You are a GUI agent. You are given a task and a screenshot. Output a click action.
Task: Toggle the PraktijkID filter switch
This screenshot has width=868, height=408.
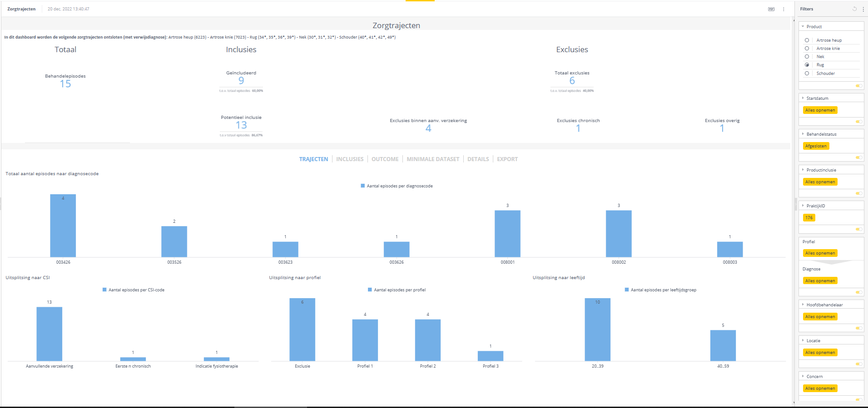859,229
